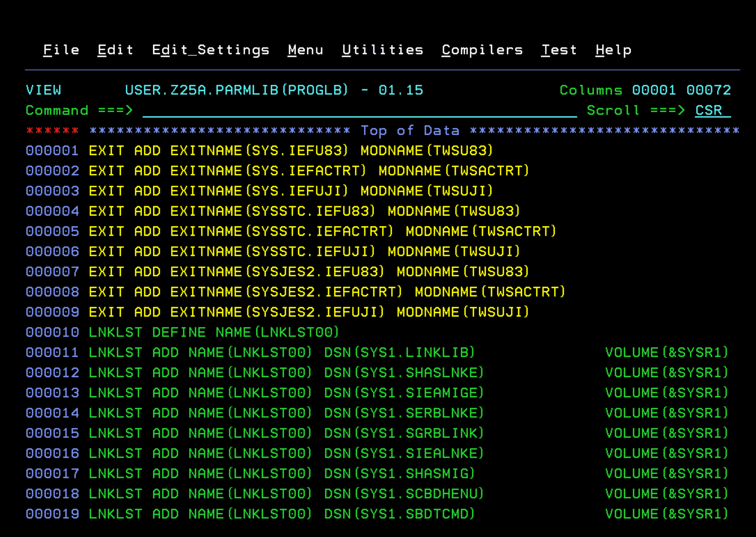This screenshot has height=537, width=756.
Task: Click the red asterisks Top of Data prefix
Action: click(52, 130)
